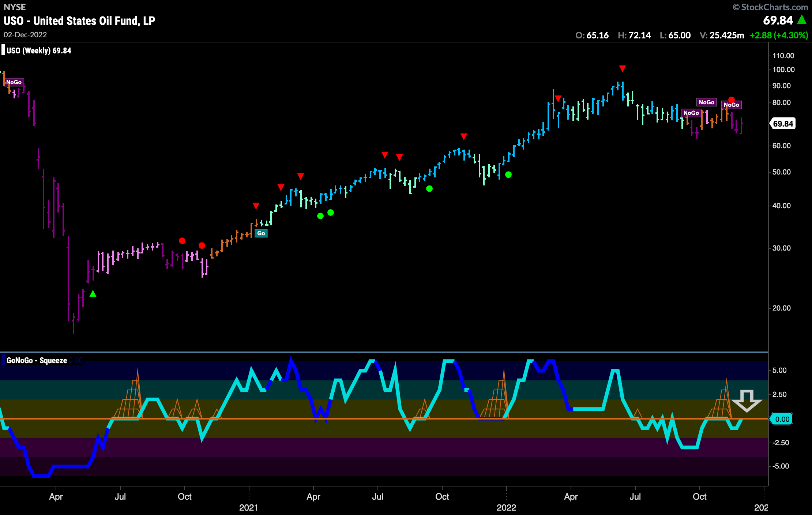812x515 pixels.
Task: Click the 69.84 current price tag on axis
Action: point(783,124)
